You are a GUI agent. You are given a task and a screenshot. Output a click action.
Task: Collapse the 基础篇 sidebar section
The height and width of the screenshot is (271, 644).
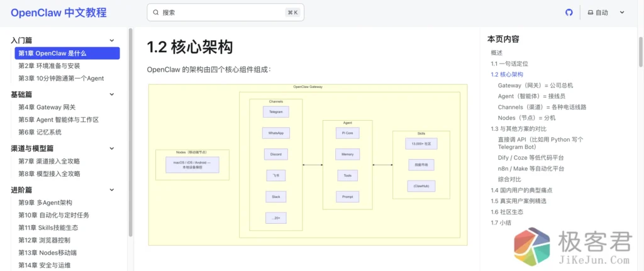(112, 94)
